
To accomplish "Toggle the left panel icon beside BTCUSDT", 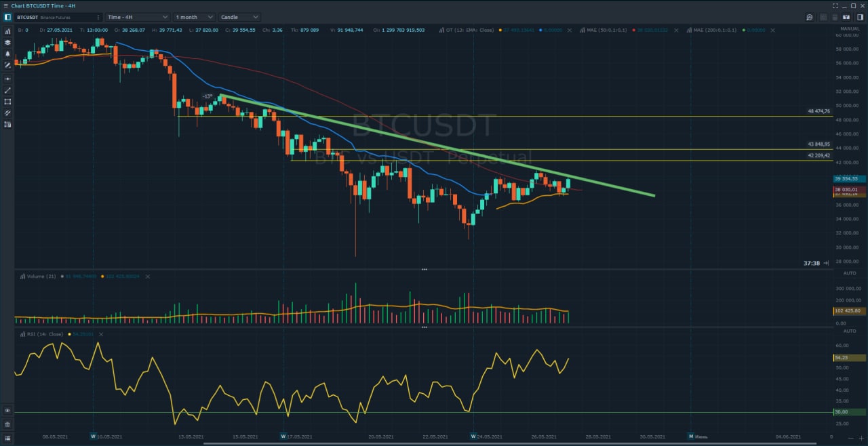I will (x=7, y=17).
